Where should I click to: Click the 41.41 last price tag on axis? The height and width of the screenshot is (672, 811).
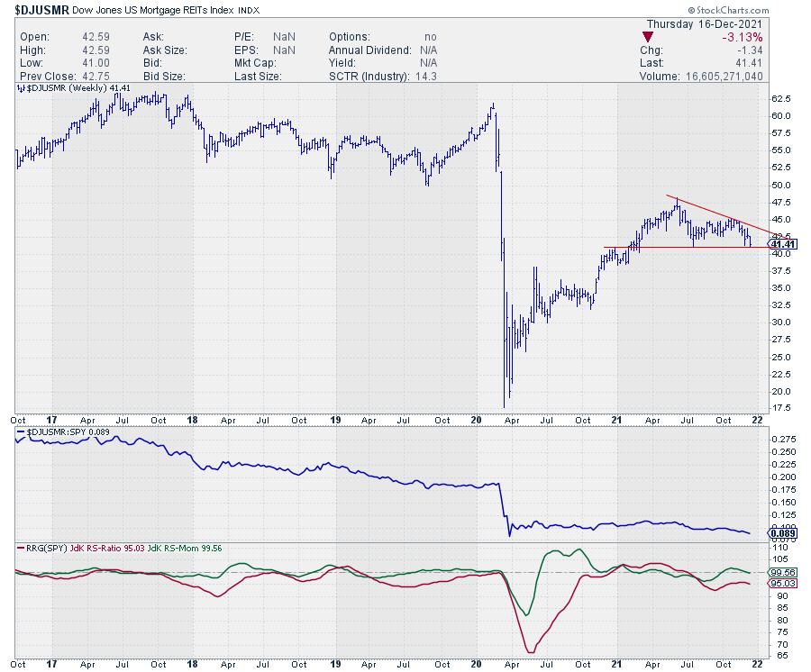[781, 244]
